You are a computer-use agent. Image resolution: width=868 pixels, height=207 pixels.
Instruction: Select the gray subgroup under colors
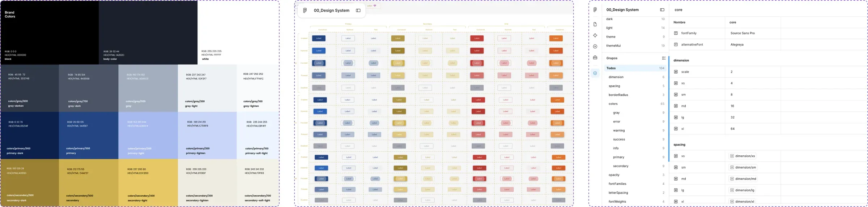(x=635, y=113)
